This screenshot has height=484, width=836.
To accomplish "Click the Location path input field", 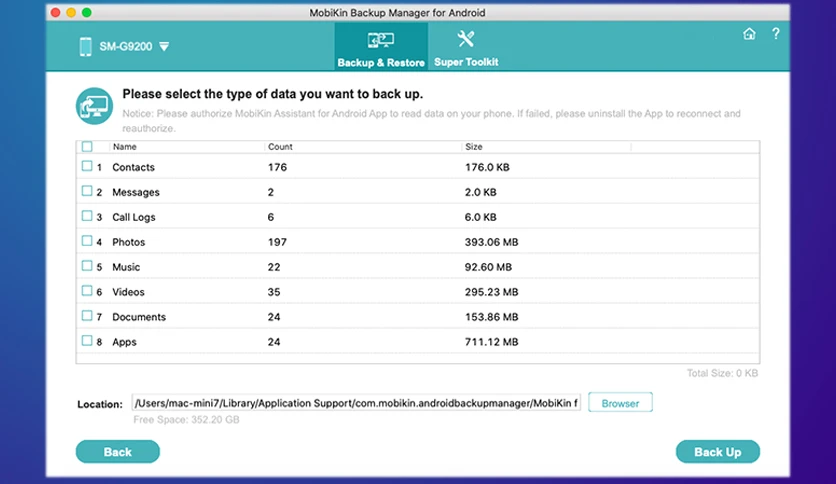I will tap(356, 404).
